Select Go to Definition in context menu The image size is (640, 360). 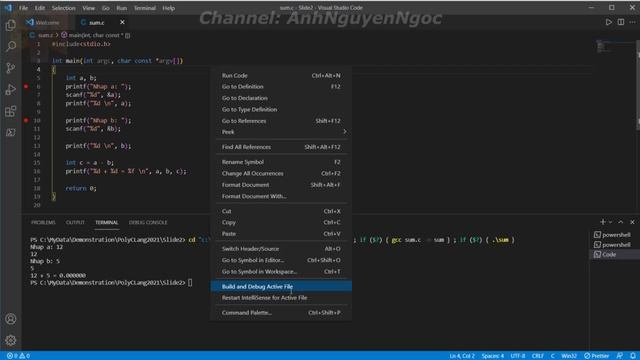point(281,87)
